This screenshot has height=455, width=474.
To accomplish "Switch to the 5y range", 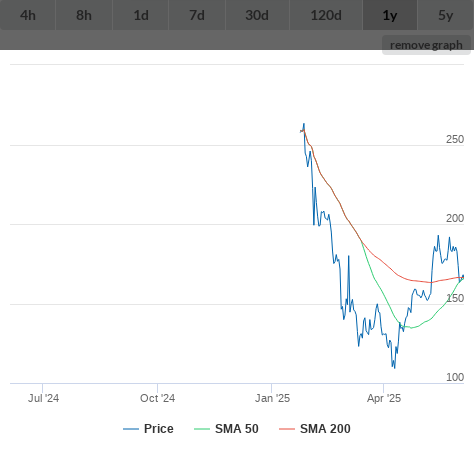I will (446, 15).
